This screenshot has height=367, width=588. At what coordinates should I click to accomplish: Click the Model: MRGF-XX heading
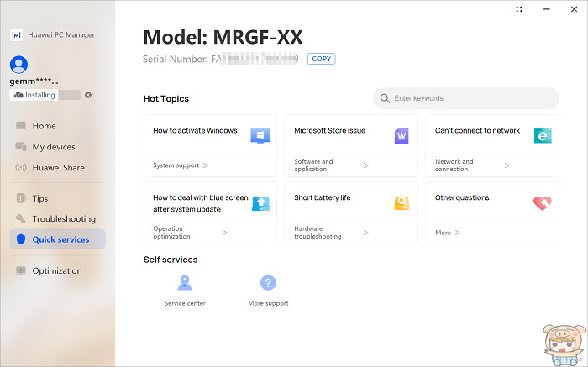[x=223, y=37]
